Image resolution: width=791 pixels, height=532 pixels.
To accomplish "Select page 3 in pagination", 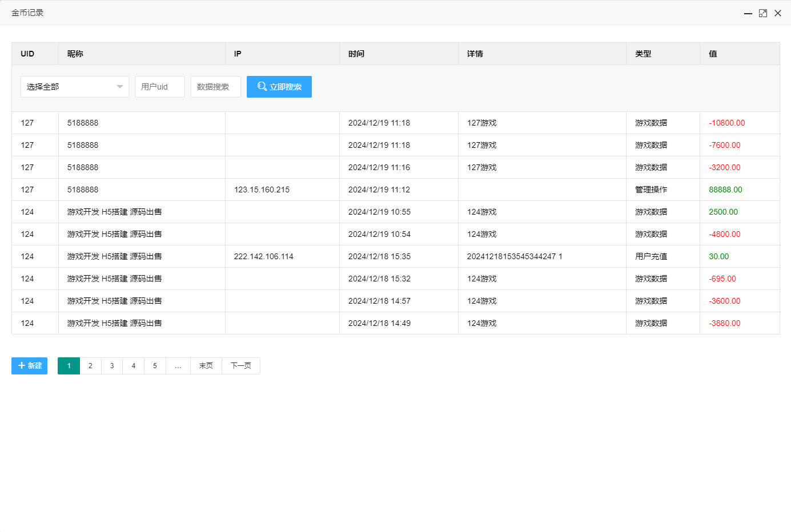I will pyautogui.click(x=112, y=366).
